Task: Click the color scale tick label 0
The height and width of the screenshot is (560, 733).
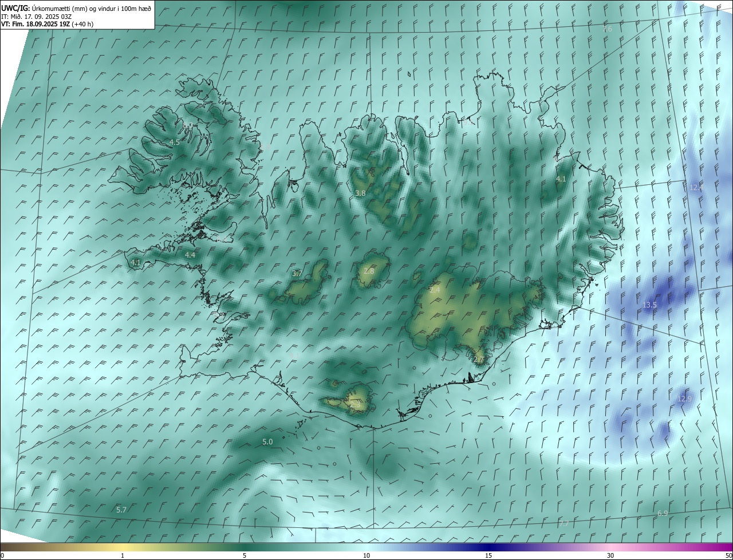Action: tap(2, 555)
